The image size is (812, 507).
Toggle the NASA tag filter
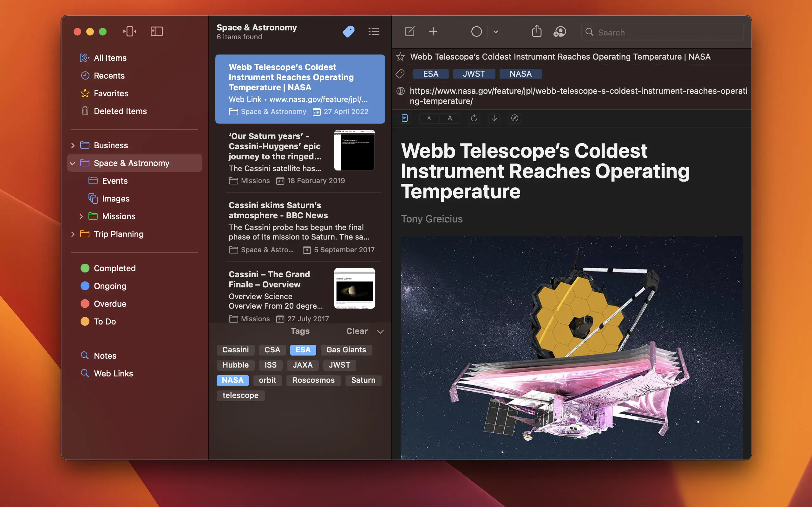coord(232,380)
